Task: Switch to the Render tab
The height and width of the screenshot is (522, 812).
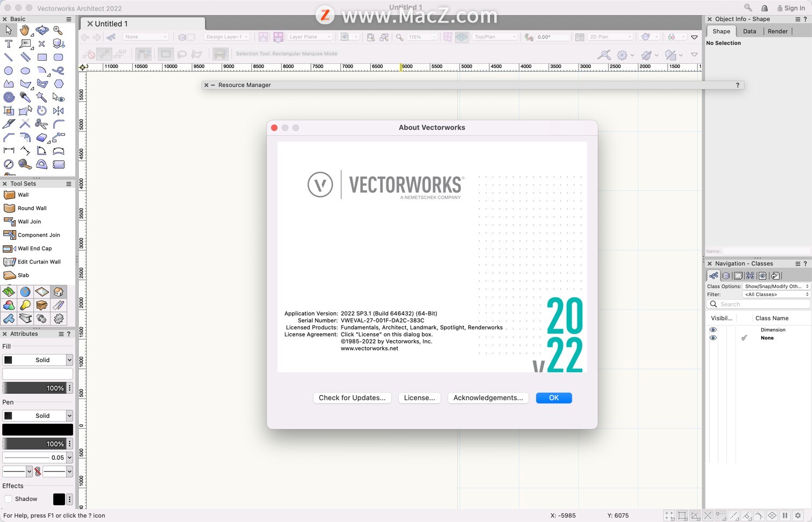Action: [778, 31]
